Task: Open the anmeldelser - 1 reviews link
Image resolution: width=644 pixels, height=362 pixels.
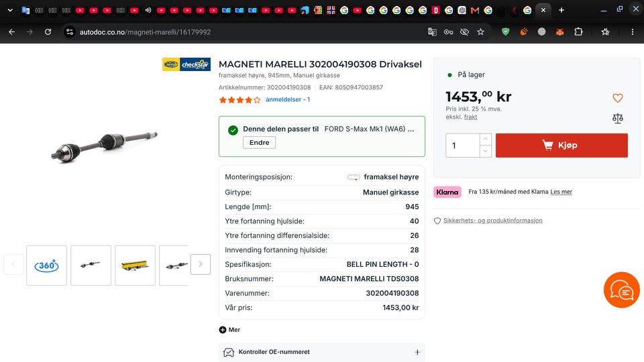Action: [x=288, y=99]
